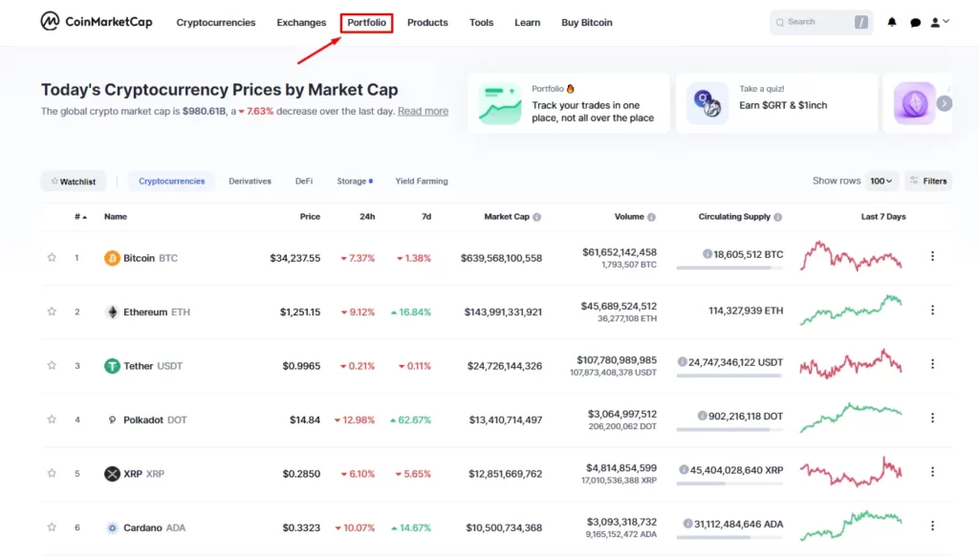Image resolution: width=979 pixels, height=560 pixels.
Task: Toggle the watchlist star for Cardano
Action: pyautogui.click(x=52, y=528)
